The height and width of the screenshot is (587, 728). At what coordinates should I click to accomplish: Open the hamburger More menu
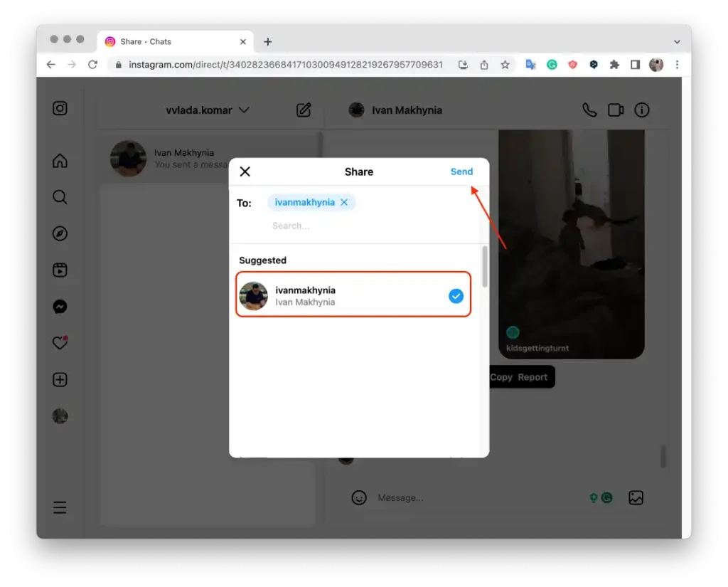tap(60, 507)
